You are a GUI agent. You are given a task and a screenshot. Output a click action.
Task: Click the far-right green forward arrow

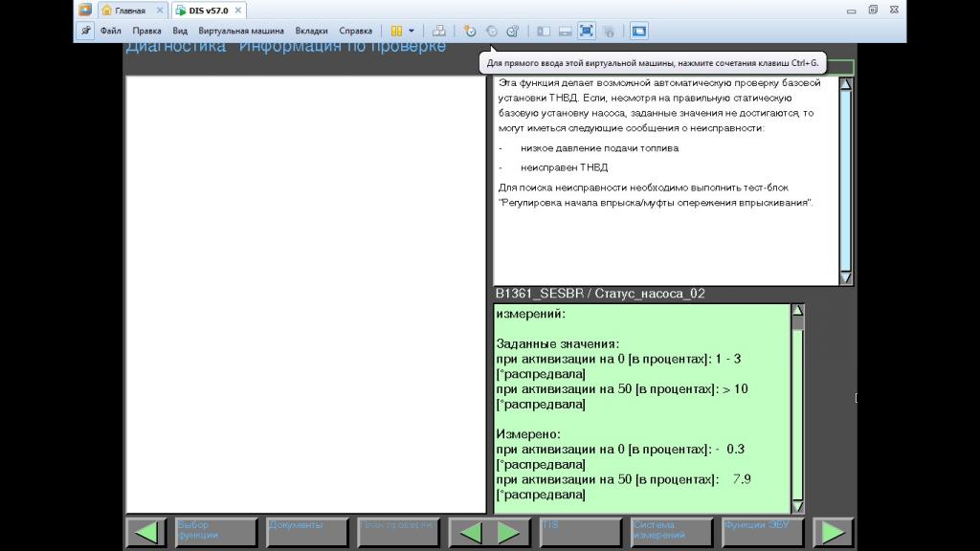(834, 532)
